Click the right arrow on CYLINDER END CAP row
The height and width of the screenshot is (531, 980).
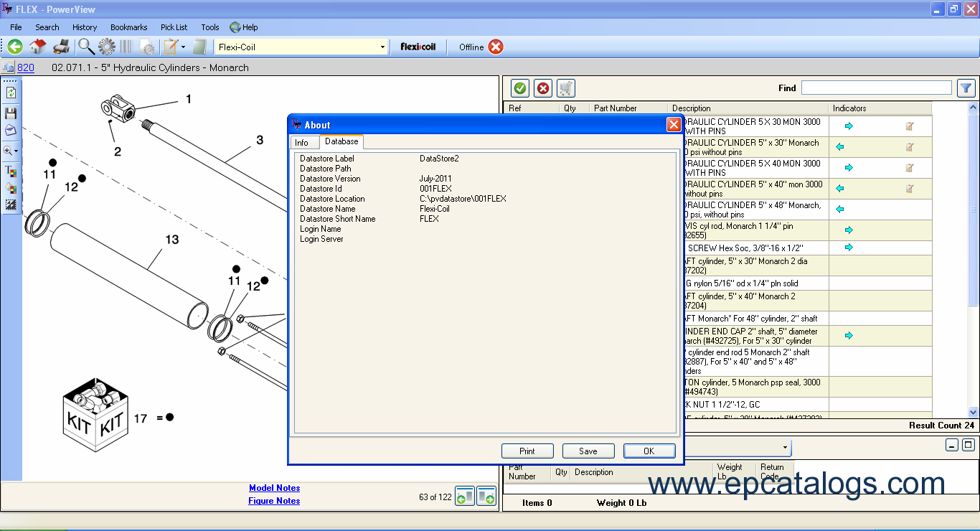tap(849, 336)
